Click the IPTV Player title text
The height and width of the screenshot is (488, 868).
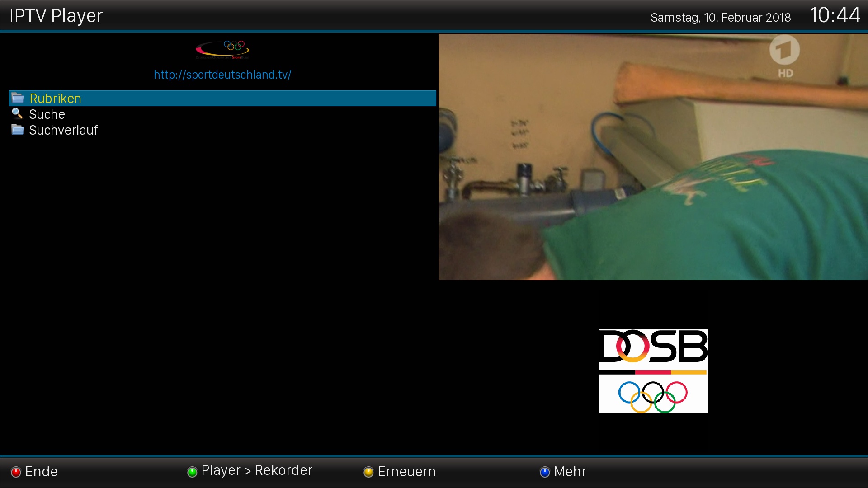(x=56, y=16)
